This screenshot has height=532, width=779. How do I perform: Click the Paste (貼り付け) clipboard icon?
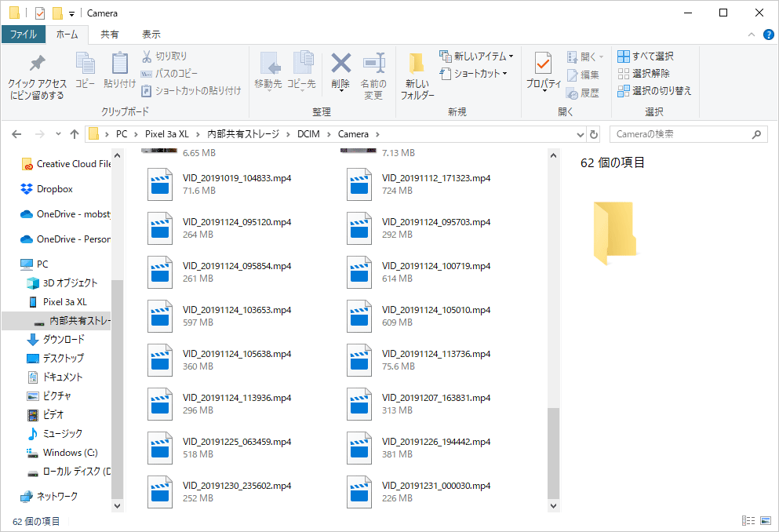[119, 64]
